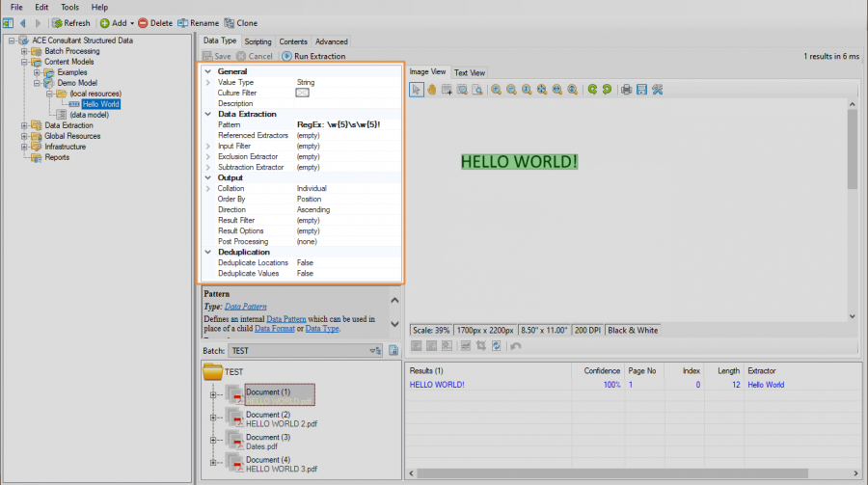
Task: Select the Deduplicate Values False value
Action: [305, 273]
